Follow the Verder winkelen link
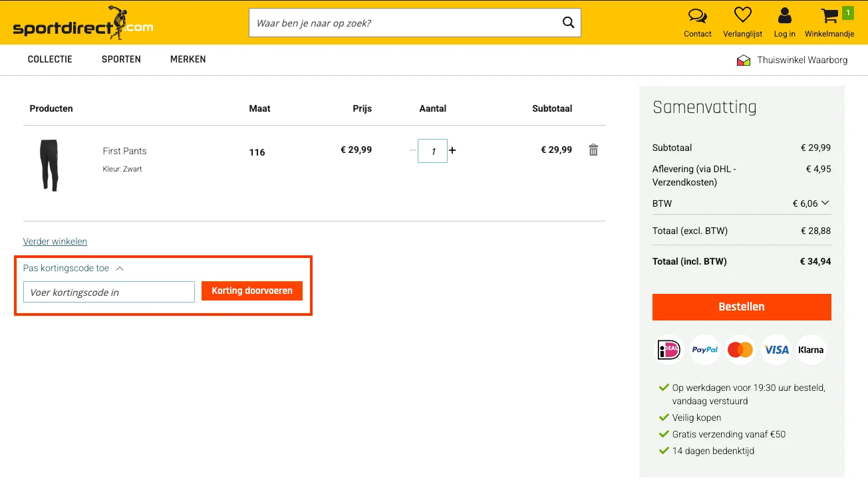 (x=55, y=241)
